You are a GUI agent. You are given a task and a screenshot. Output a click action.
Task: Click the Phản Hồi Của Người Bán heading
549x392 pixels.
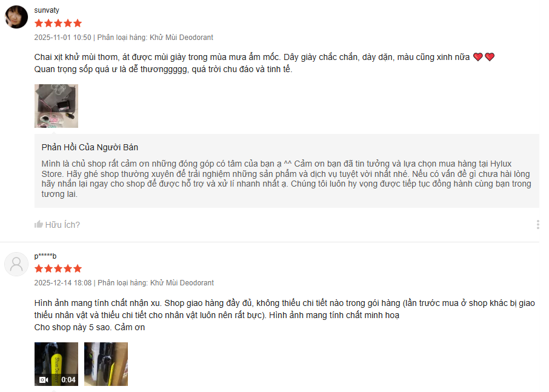point(90,147)
